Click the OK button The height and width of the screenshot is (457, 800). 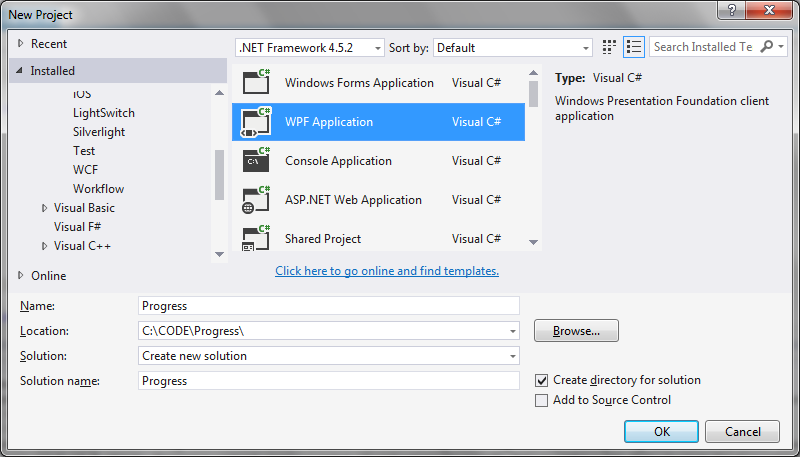[x=661, y=431]
